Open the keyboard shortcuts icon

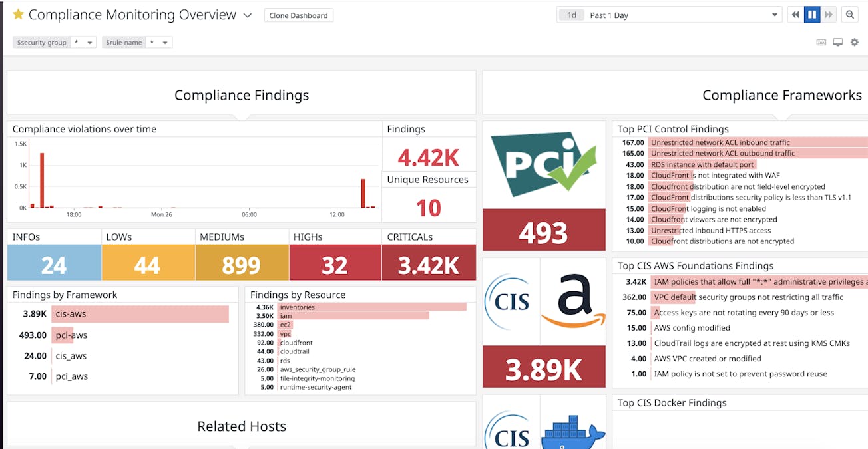coord(821,42)
